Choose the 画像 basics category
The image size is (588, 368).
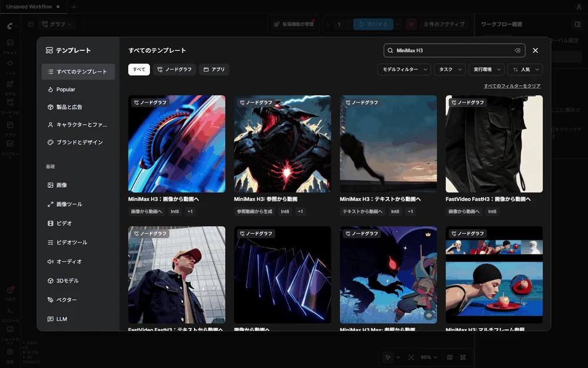tap(78, 185)
